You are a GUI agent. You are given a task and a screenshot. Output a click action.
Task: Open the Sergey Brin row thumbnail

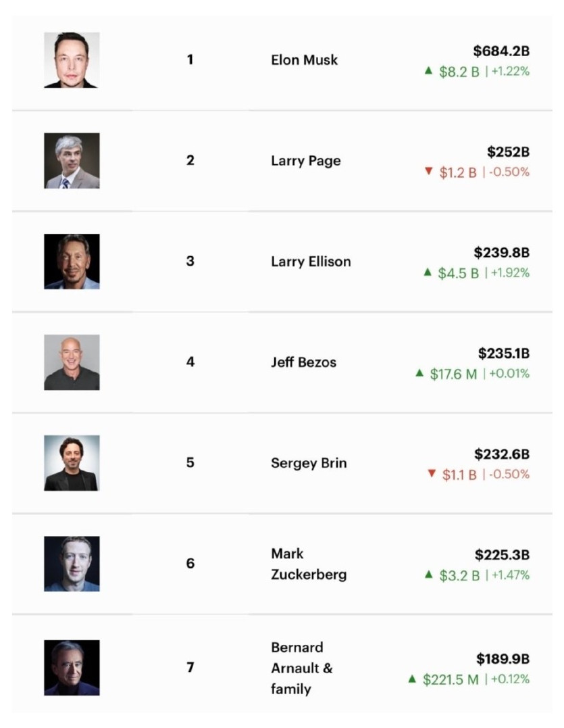pos(72,463)
